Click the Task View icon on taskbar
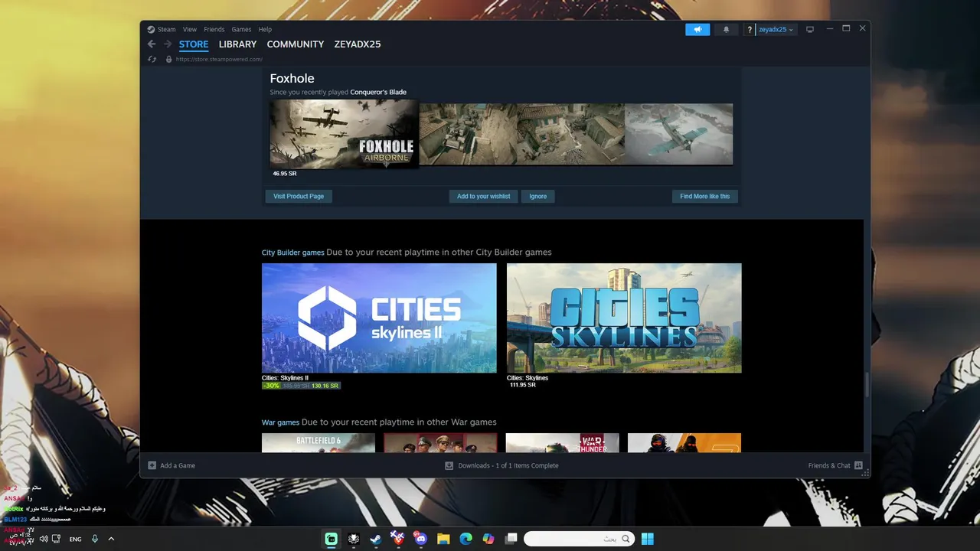This screenshot has width=980, height=551. [x=511, y=539]
